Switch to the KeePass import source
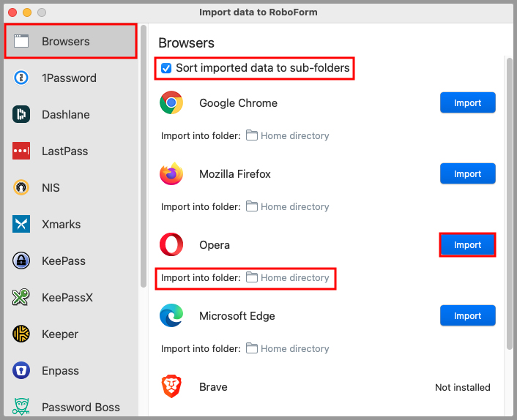The width and height of the screenshot is (517, 420). pos(70,261)
